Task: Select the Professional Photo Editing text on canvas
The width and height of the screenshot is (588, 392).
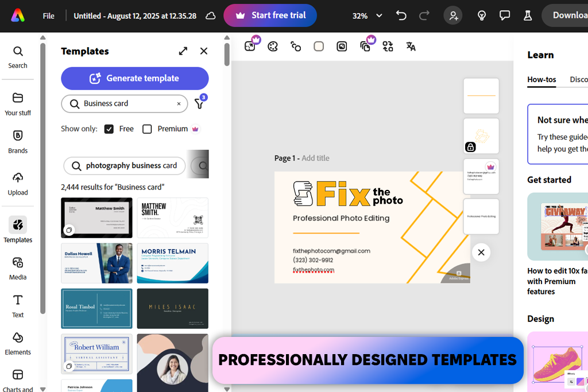Action: tap(341, 218)
